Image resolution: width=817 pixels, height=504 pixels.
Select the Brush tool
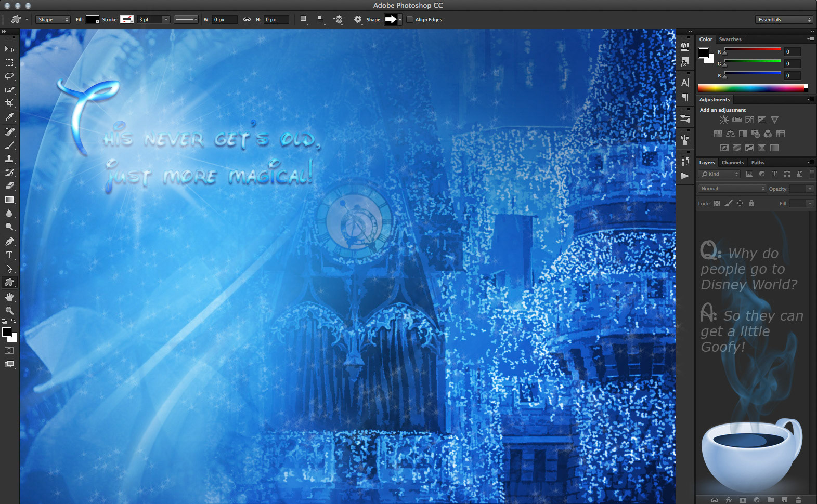click(9, 145)
